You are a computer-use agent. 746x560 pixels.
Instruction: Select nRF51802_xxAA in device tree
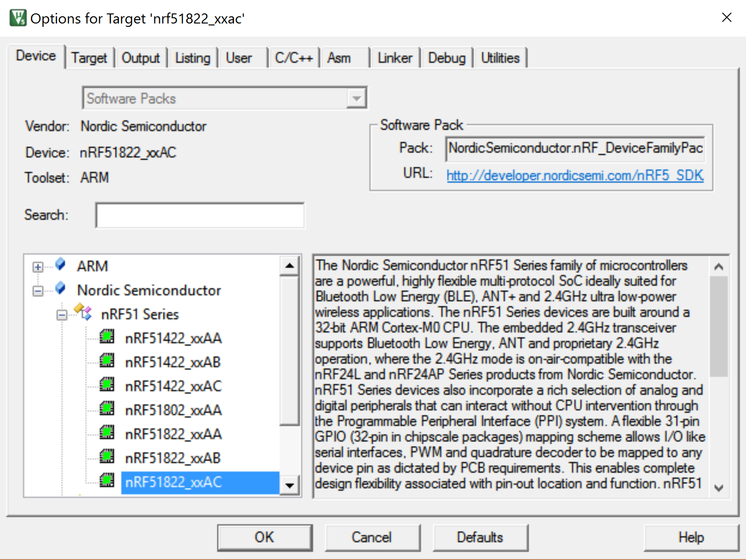[173, 410]
